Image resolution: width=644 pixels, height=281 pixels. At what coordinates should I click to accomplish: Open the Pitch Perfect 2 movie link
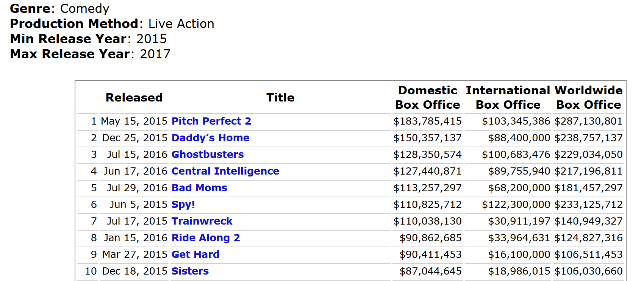coord(211,121)
